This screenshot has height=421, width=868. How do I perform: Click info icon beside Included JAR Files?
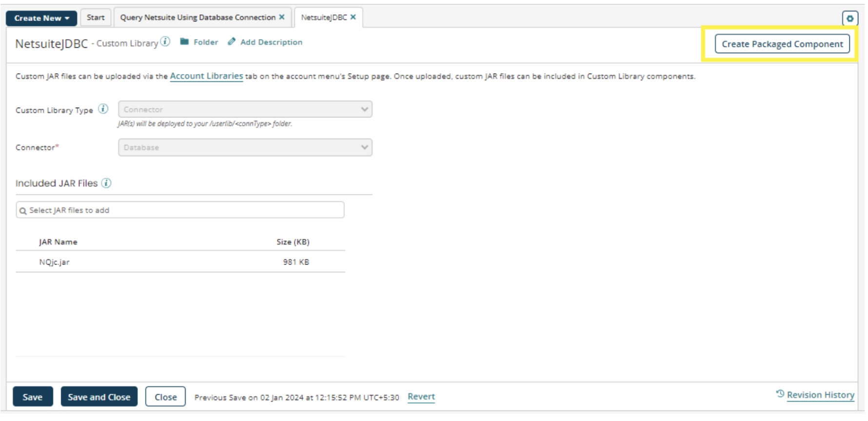[106, 183]
